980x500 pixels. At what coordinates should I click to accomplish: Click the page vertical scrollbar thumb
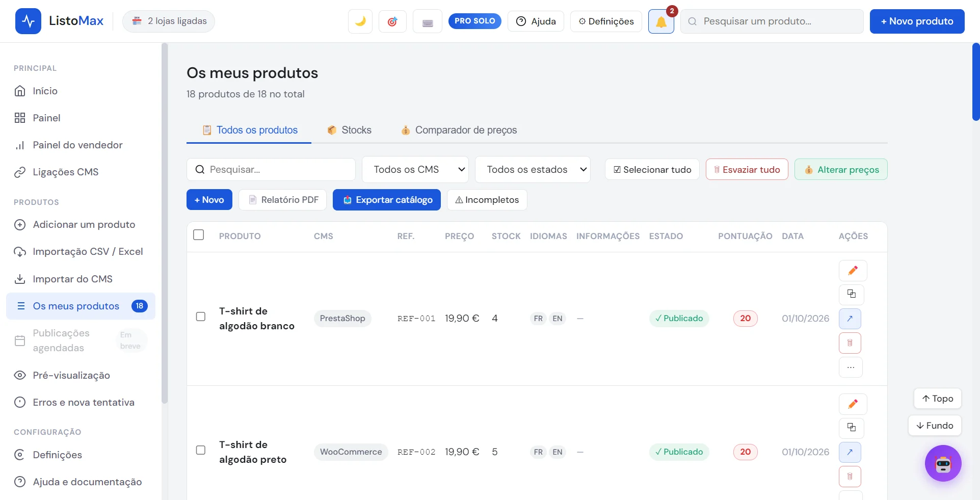(976, 82)
